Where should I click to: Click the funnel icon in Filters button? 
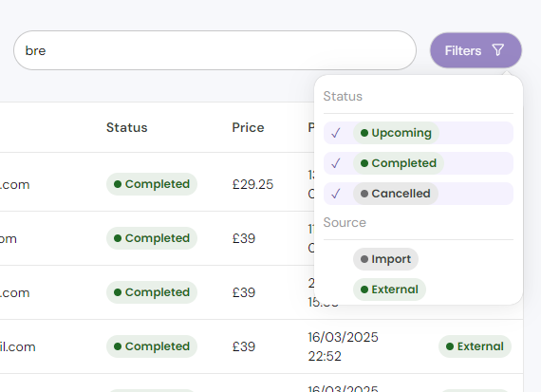[498, 50]
